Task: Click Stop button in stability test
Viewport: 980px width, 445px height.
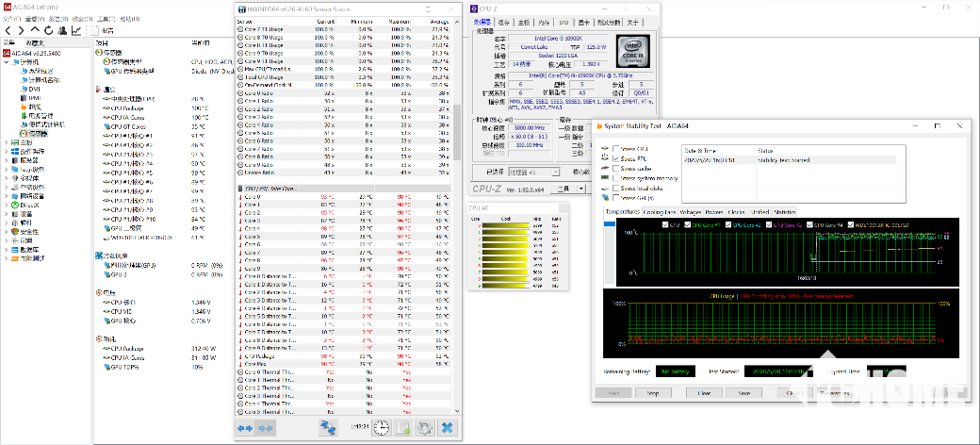Action: pos(652,393)
